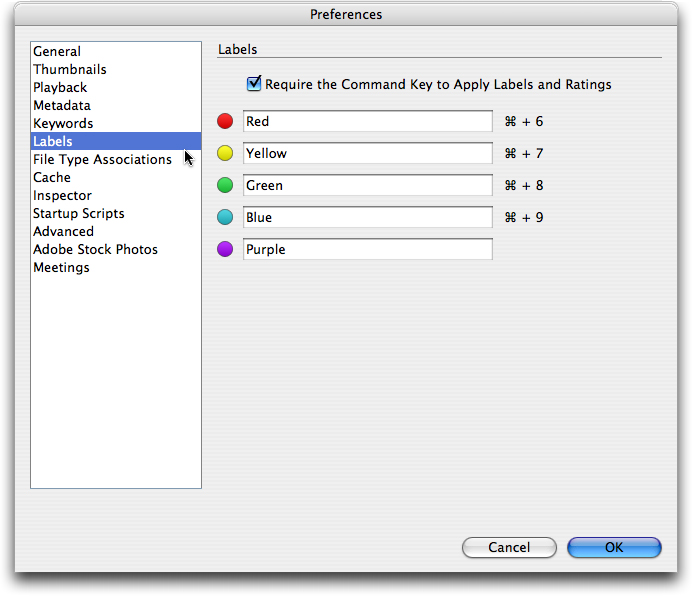The height and width of the screenshot is (596, 692).
Task: Click the red label color dot
Action: pos(225,122)
